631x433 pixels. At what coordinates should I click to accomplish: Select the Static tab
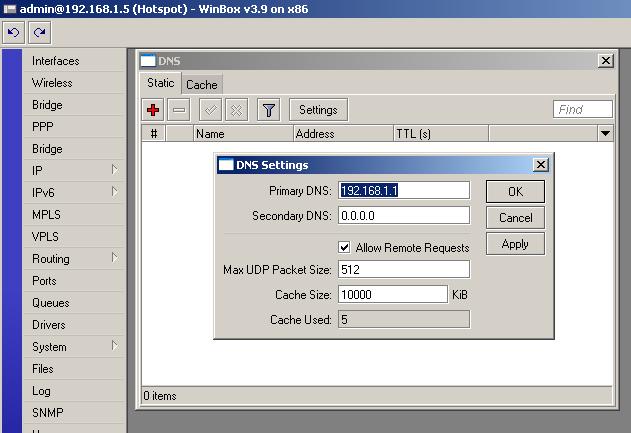coord(161,83)
